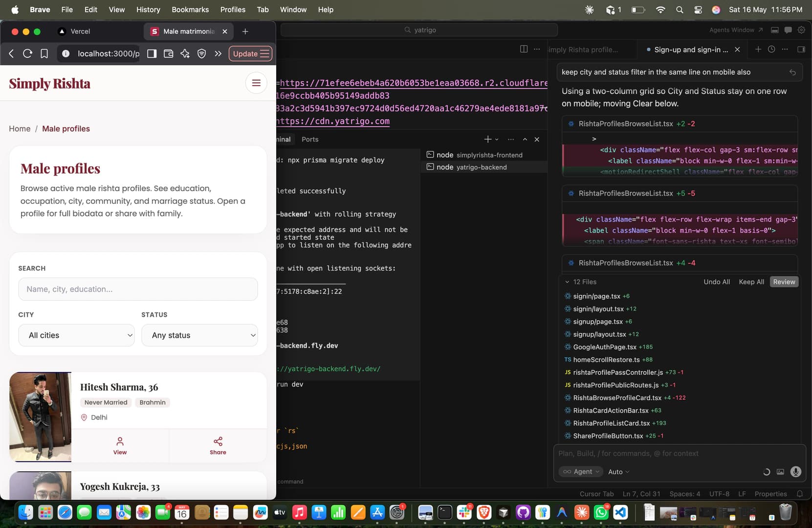Open Cursor notifications bell

pos(800,494)
